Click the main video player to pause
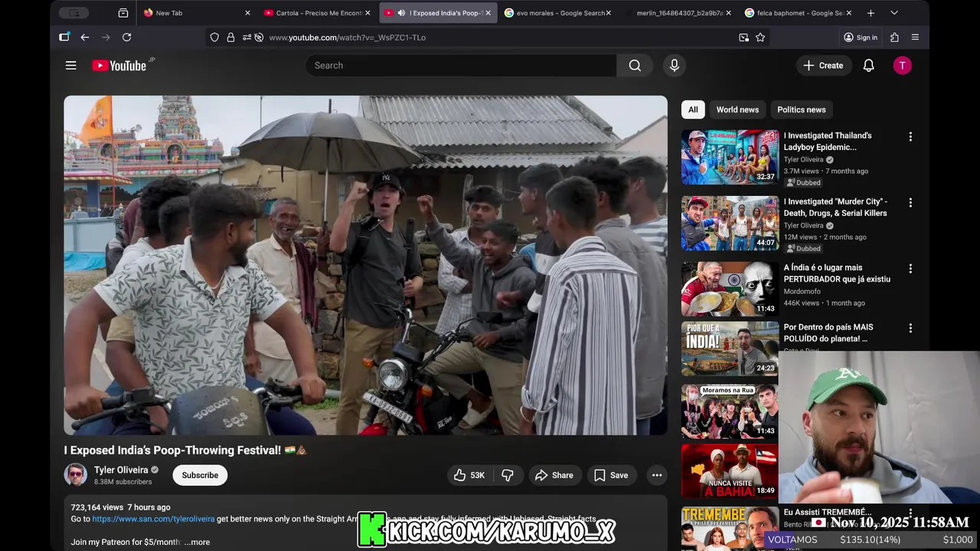 (365, 265)
